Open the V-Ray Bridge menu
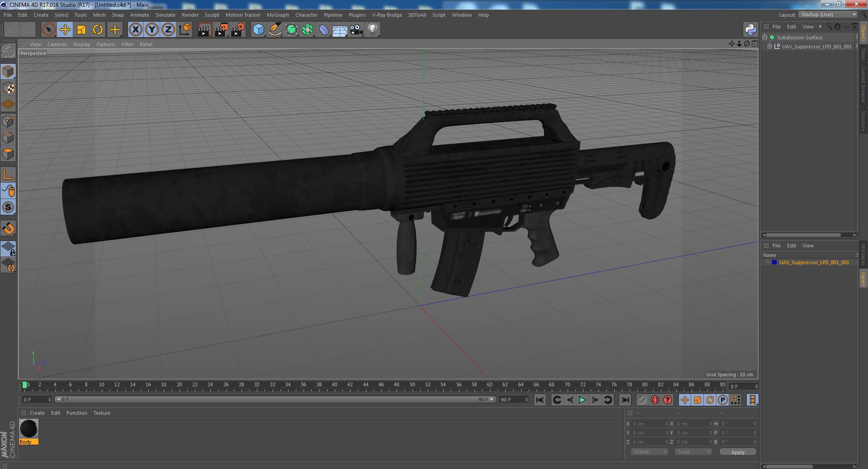The width and height of the screenshot is (868, 469). [387, 15]
